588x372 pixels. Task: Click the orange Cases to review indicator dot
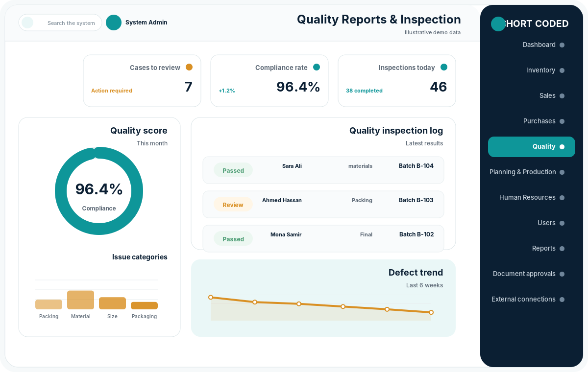point(189,67)
